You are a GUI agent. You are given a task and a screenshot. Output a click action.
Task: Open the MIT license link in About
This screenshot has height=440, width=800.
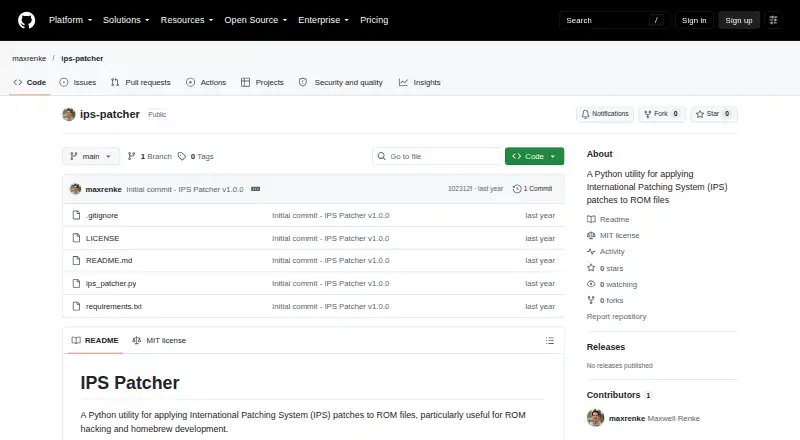pos(613,235)
